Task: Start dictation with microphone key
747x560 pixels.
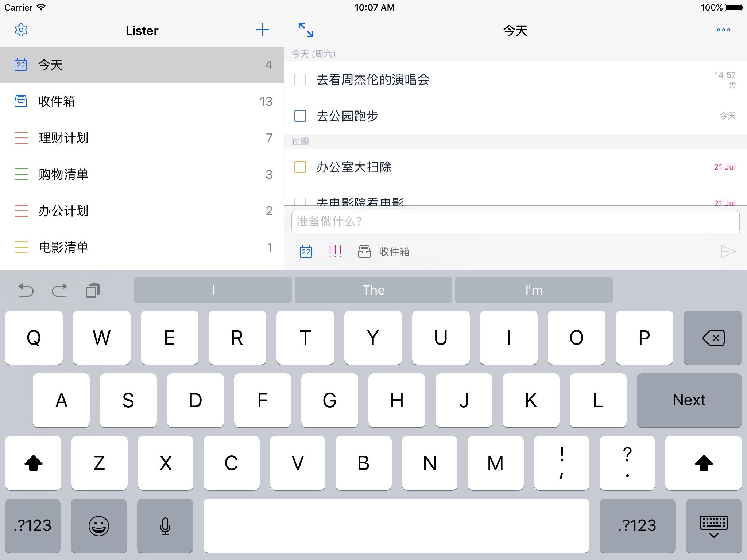Action: pyautogui.click(x=165, y=526)
